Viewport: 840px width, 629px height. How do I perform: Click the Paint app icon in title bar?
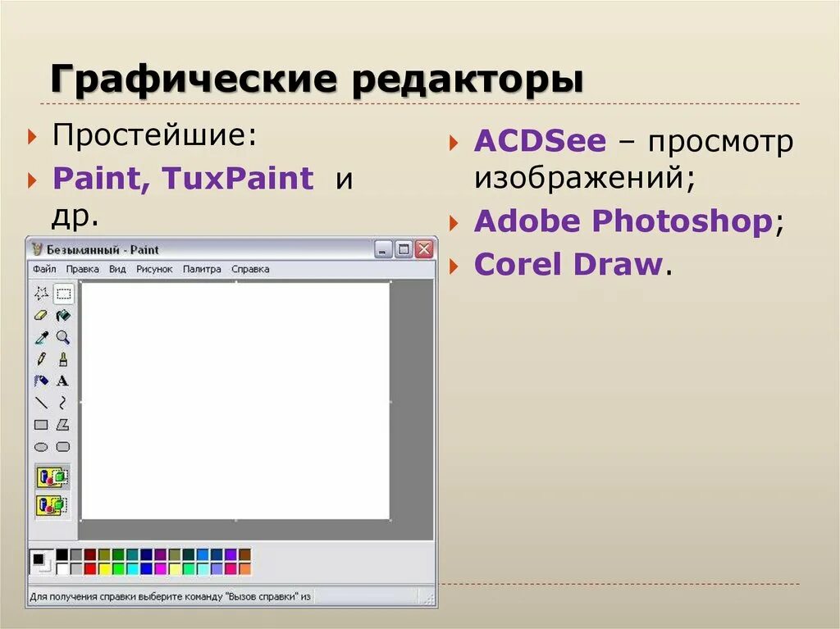point(37,249)
